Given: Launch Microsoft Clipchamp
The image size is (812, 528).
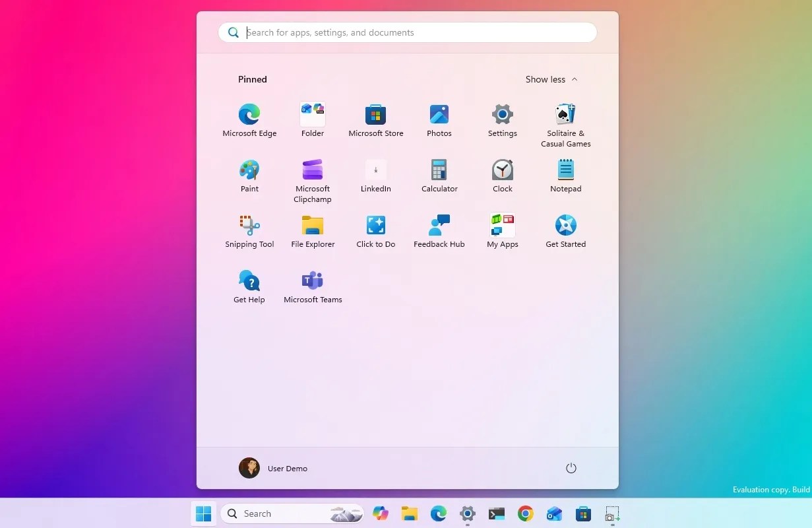Looking at the screenshot, I should [313, 181].
